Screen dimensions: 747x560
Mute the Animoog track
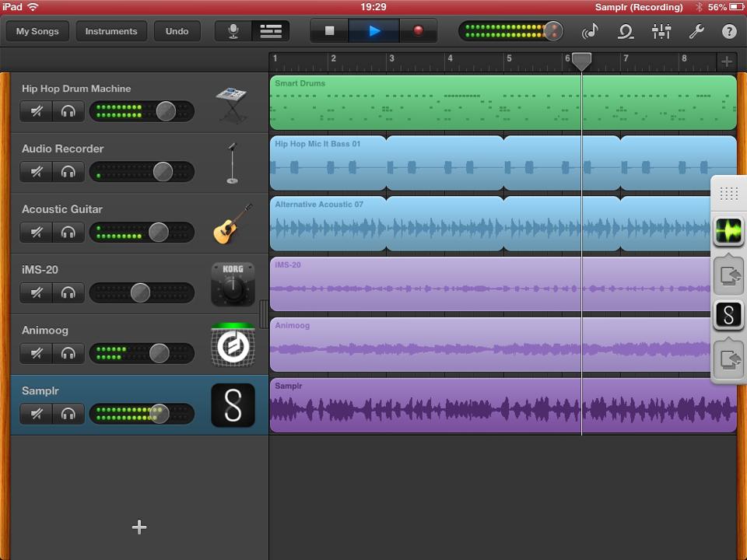37,353
